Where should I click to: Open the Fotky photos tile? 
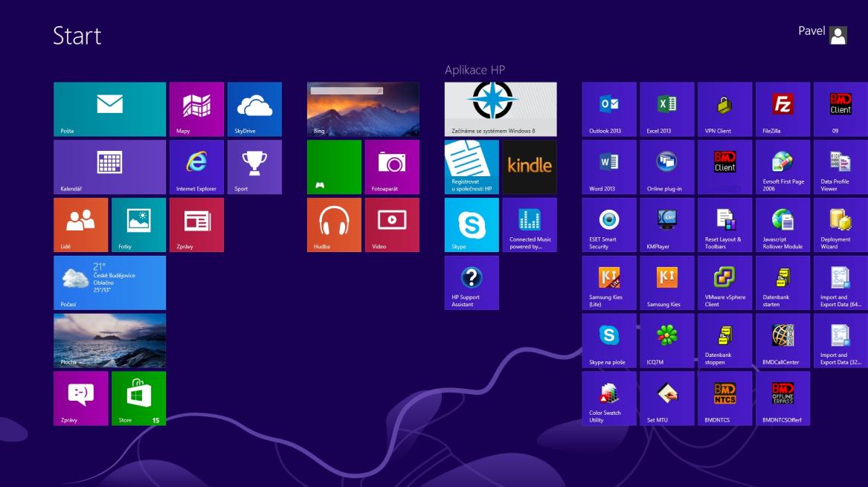pyautogui.click(x=138, y=225)
